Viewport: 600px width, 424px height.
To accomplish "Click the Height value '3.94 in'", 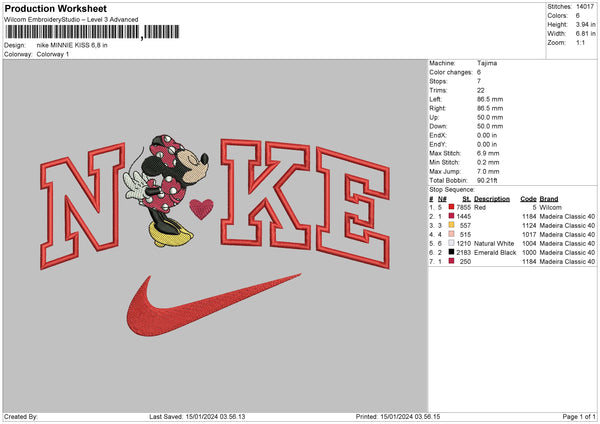I will [x=585, y=24].
